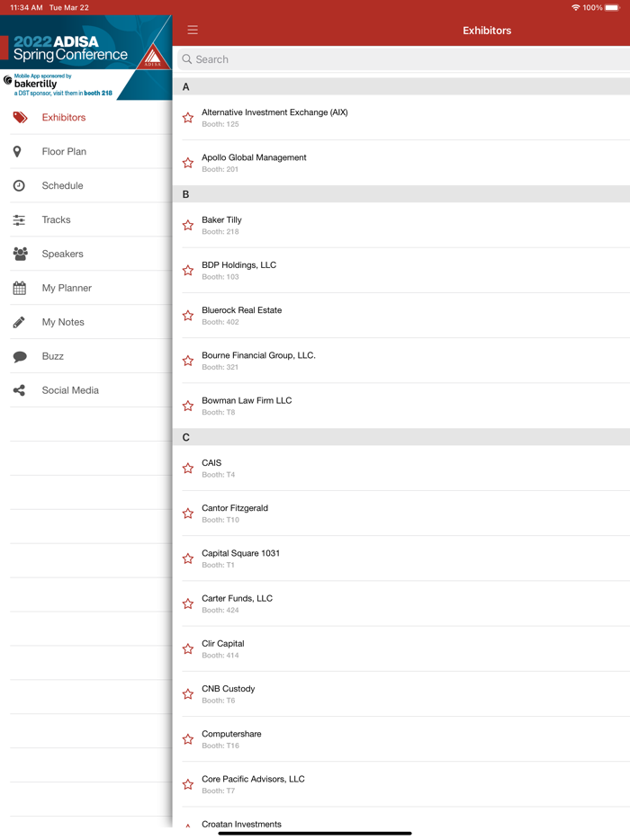
Task: Click the Social Media share icon
Action: click(x=19, y=390)
